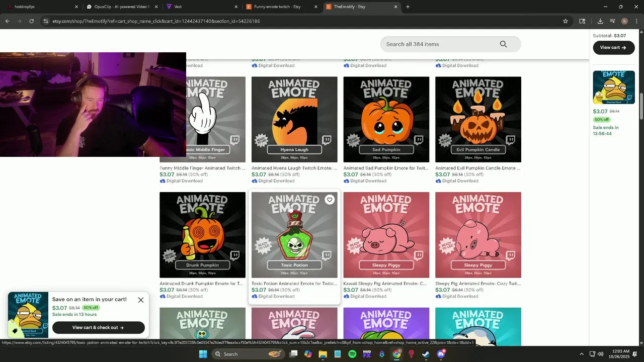Open the Notepad icon in the taskbar
Screen dimensions: 644x362
[x=338, y=354]
